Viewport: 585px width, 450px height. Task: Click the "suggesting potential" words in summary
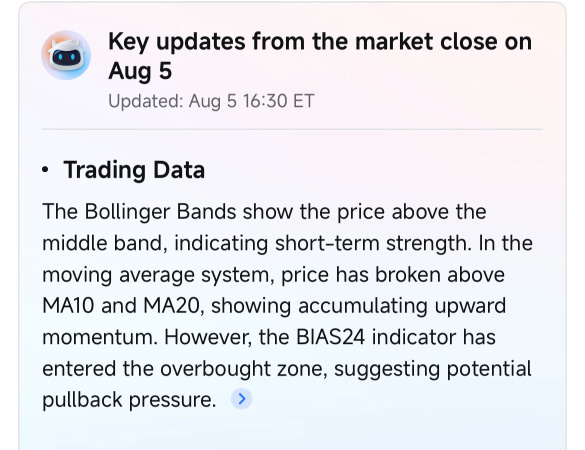(x=433, y=369)
